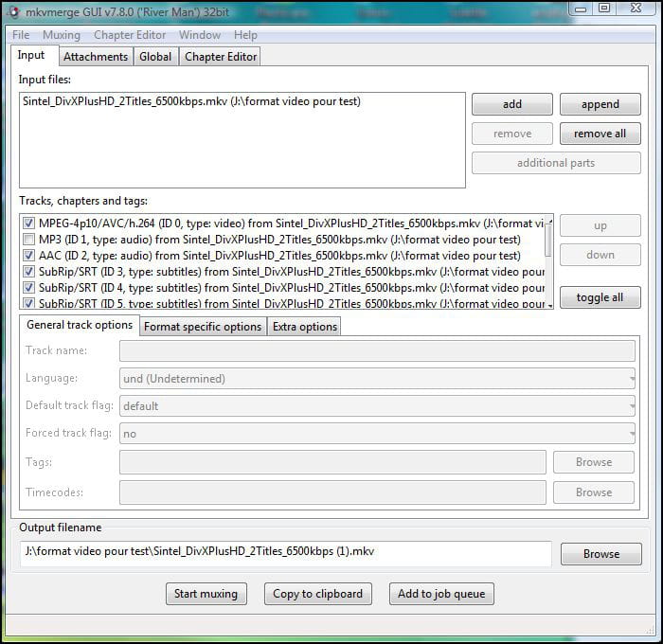Open the Help menu

[x=245, y=35]
